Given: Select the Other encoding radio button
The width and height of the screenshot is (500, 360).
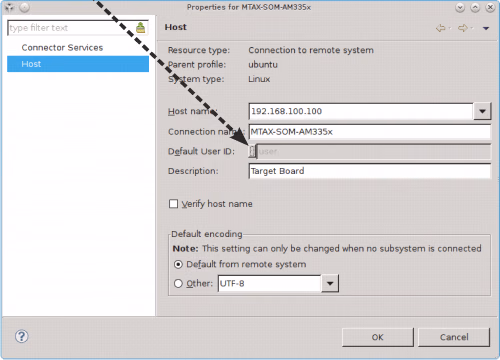Looking at the screenshot, I should tap(178, 283).
